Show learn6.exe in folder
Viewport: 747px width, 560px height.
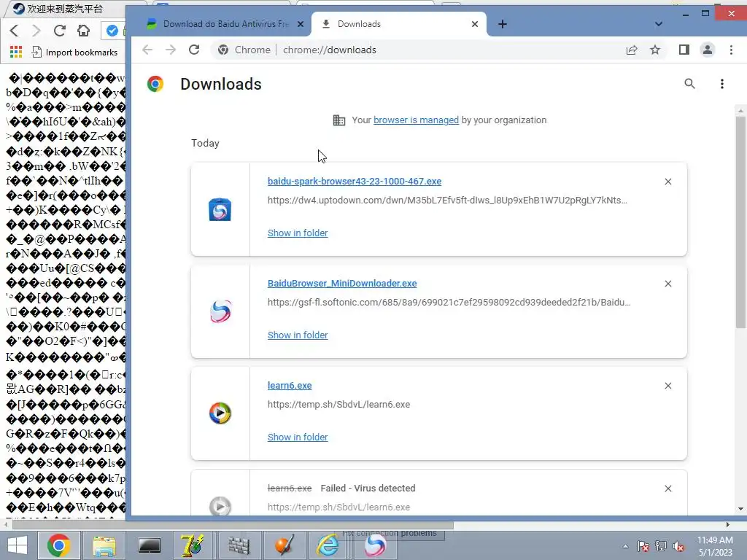298,437
